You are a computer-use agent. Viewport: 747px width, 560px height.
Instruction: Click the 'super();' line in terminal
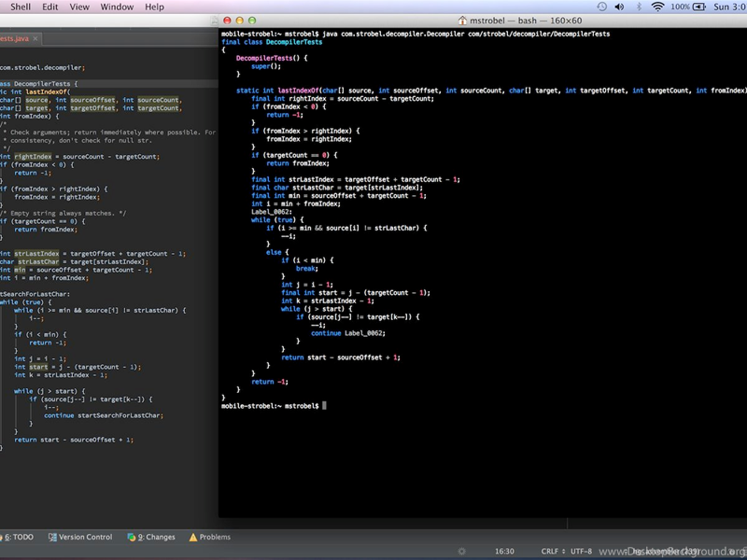(266, 66)
